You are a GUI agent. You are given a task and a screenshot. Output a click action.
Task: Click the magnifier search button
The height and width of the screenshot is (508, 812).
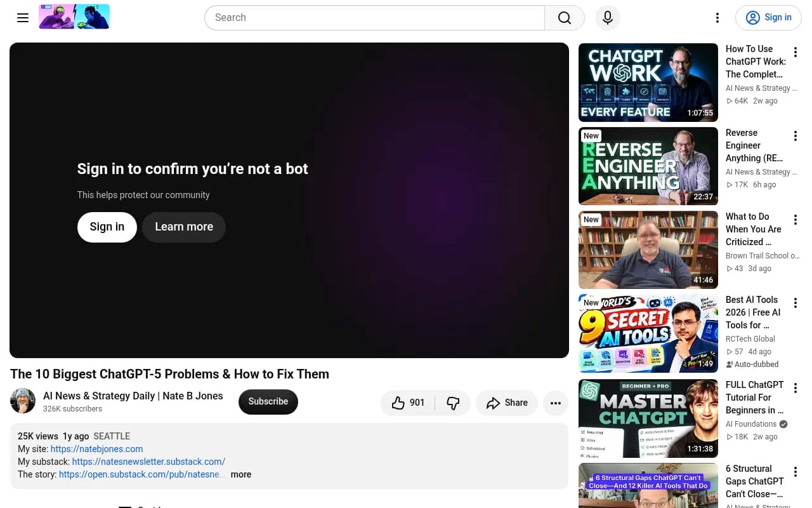565,18
